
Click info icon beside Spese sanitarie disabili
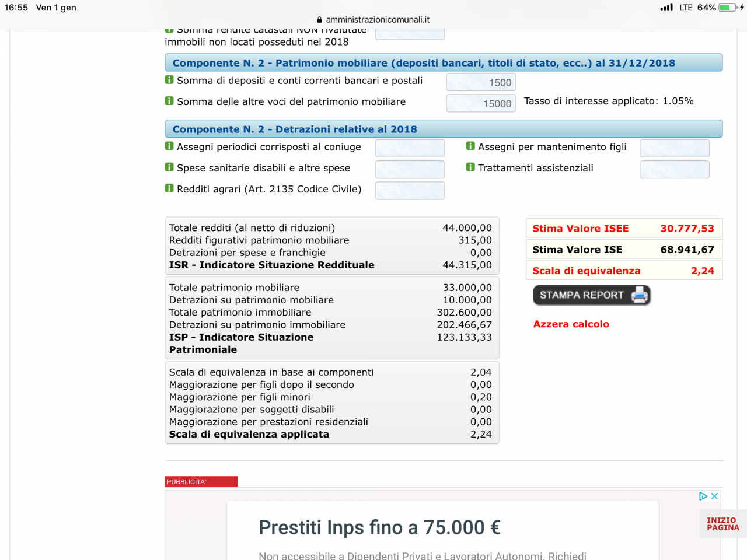point(169,167)
